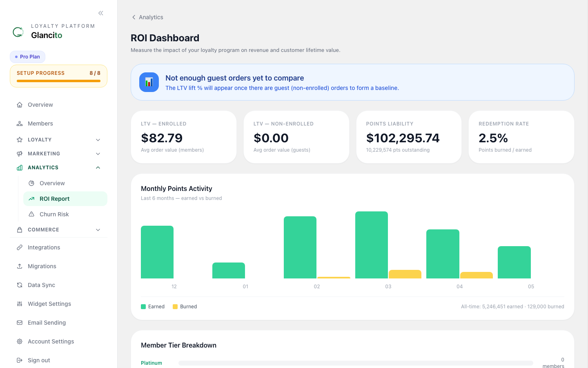Open the Setup Progress 8/8 card
Screen dimensions: 588x368
58,76
